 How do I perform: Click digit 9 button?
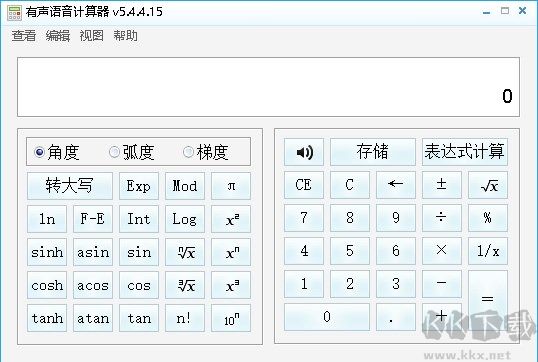396,218
